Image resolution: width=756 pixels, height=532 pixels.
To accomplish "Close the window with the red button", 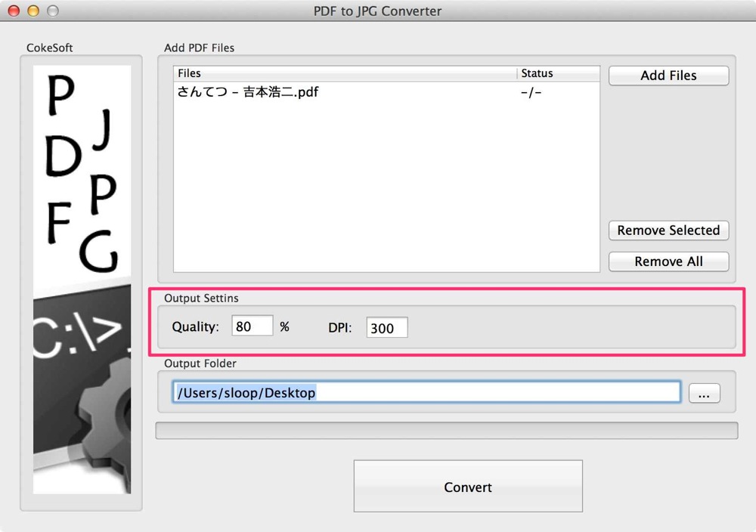I will pyautogui.click(x=14, y=11).
